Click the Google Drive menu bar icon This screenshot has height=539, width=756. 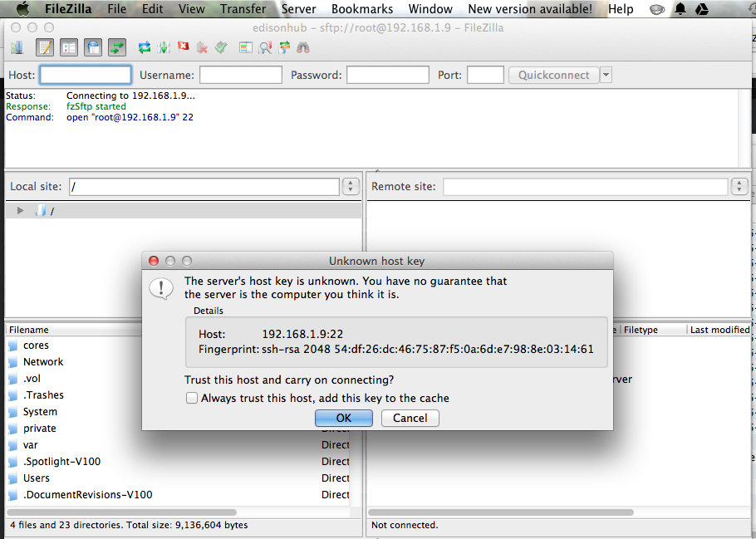coord(701,8)
